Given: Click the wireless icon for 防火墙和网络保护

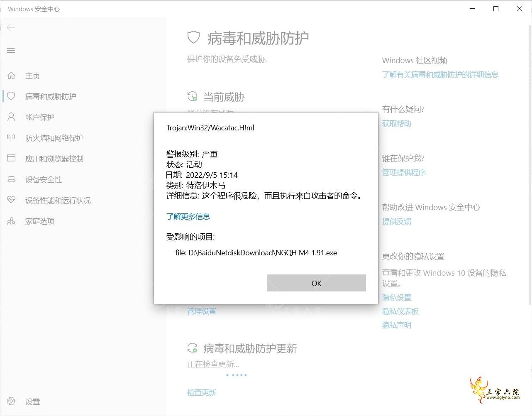Looking at the screenshot, I should 11,138.
